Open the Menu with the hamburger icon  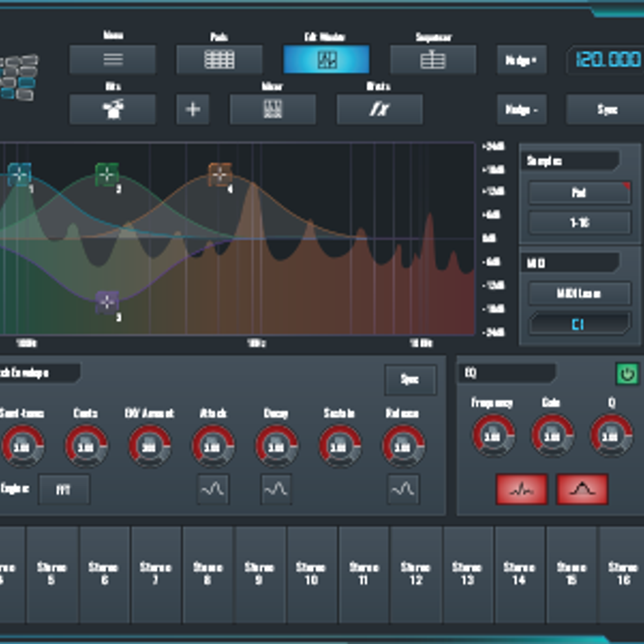pyautogui.click(x=112, y=60)
